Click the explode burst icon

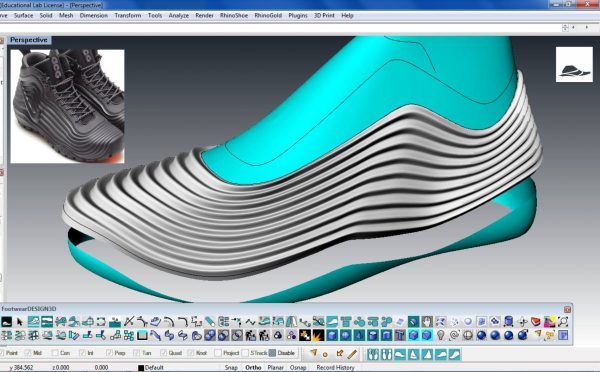coord(318,336)
